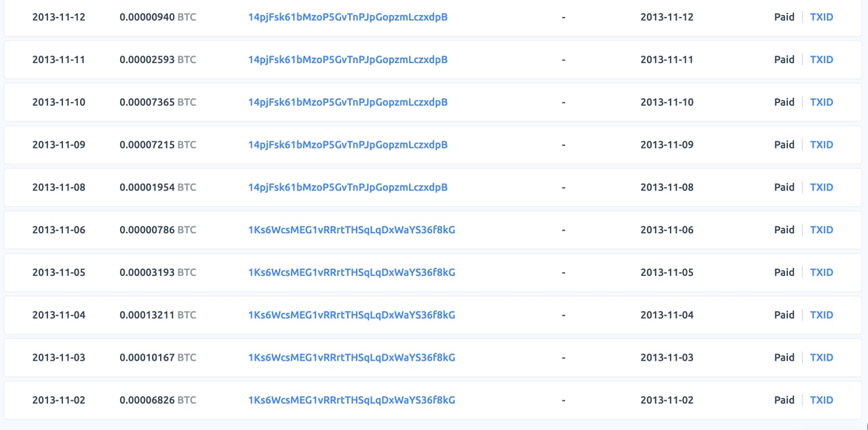Open TXID link for 2013-11-06 payment
The width and height of the screenshot is (868, 430).
(x=821, y=230)
